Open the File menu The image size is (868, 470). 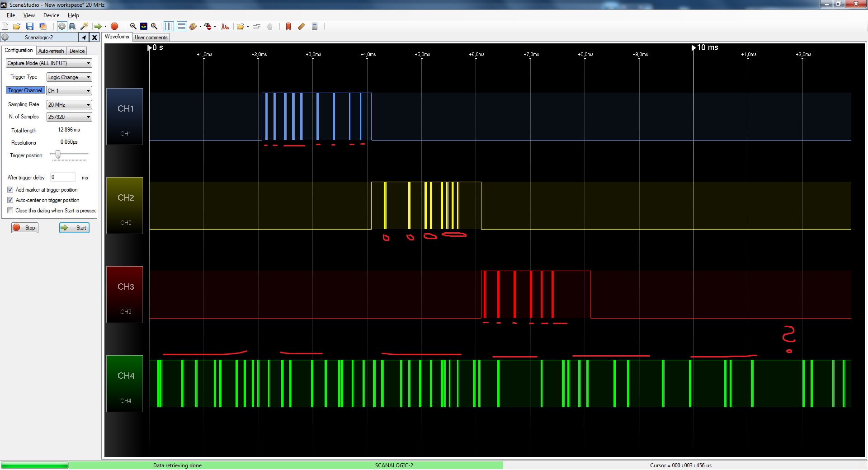(11, 15)
